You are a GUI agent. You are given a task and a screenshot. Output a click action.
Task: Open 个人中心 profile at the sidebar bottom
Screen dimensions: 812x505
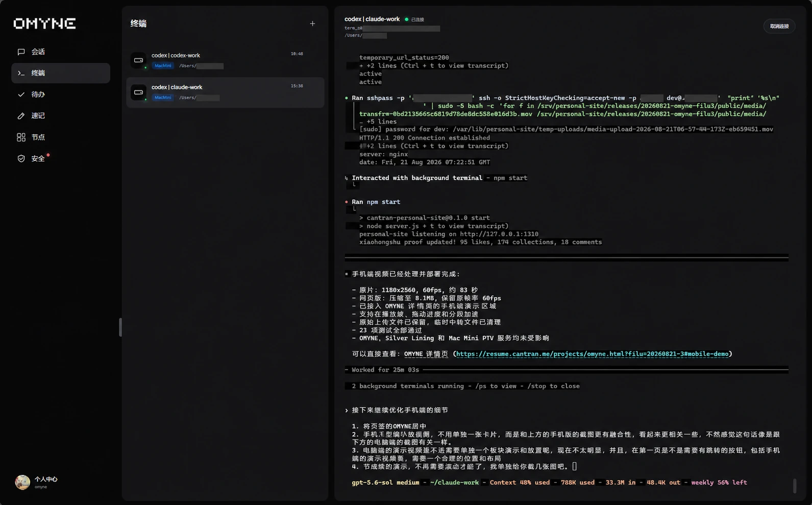click(37, 482)
